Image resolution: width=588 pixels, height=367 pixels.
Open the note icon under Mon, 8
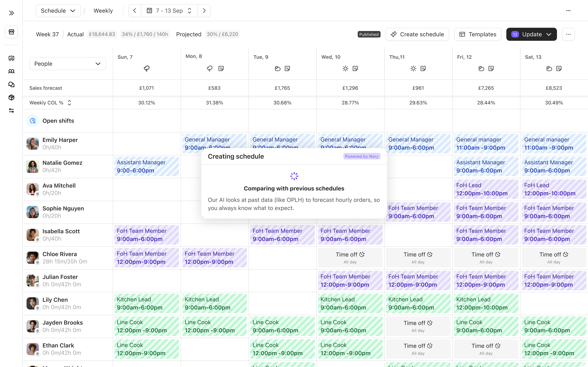click(x=221, y=69)
